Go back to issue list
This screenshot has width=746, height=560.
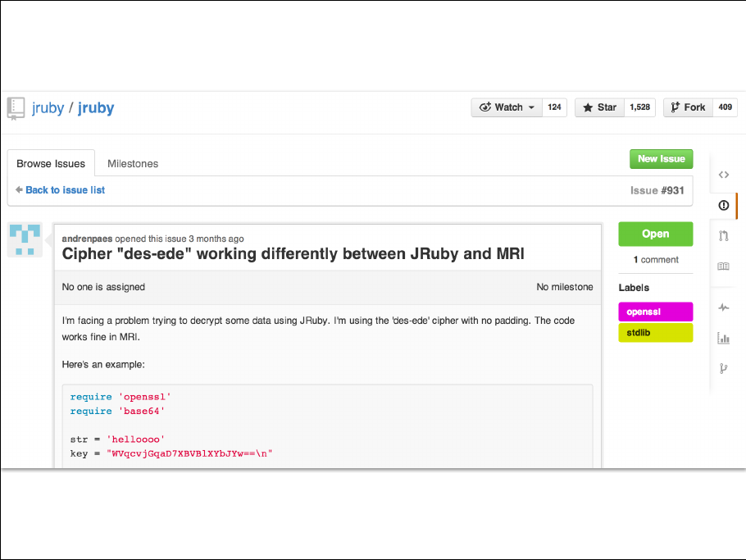click(x=65, y=190)
